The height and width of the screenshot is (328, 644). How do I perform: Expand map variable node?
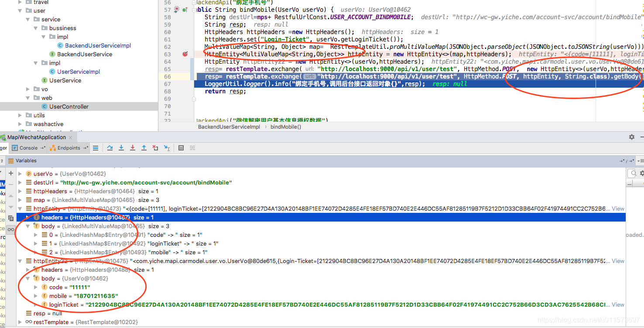[x=20, y=200]
